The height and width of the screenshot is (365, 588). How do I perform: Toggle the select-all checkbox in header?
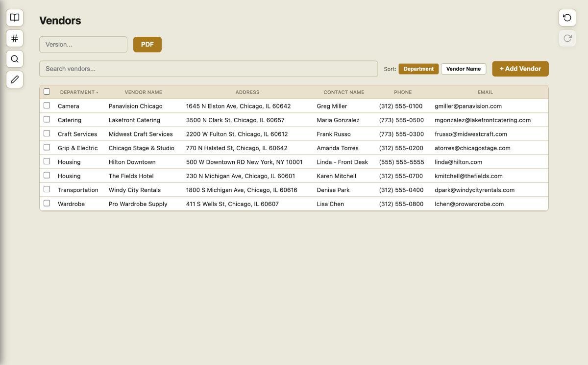pos(47,92)
